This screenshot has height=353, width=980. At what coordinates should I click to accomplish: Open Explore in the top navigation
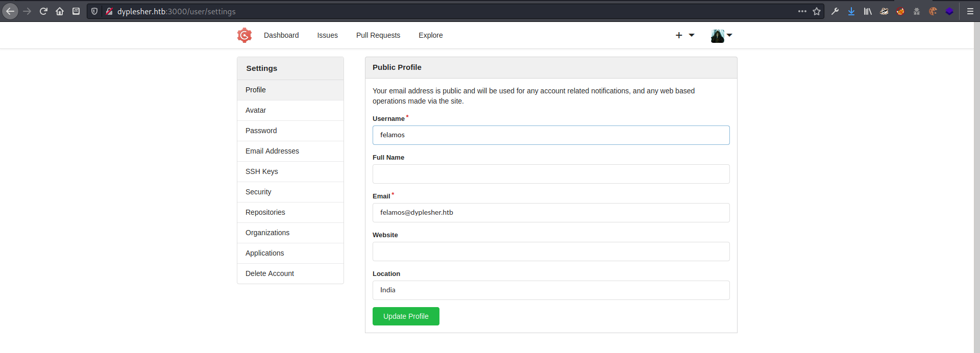pyautogui.click(x=431, y=35)
